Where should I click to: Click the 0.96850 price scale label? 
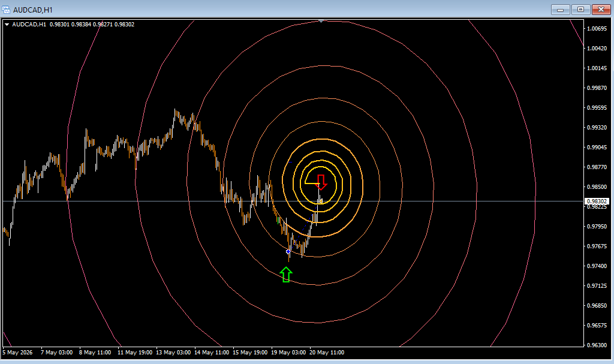tap(597, 306)
